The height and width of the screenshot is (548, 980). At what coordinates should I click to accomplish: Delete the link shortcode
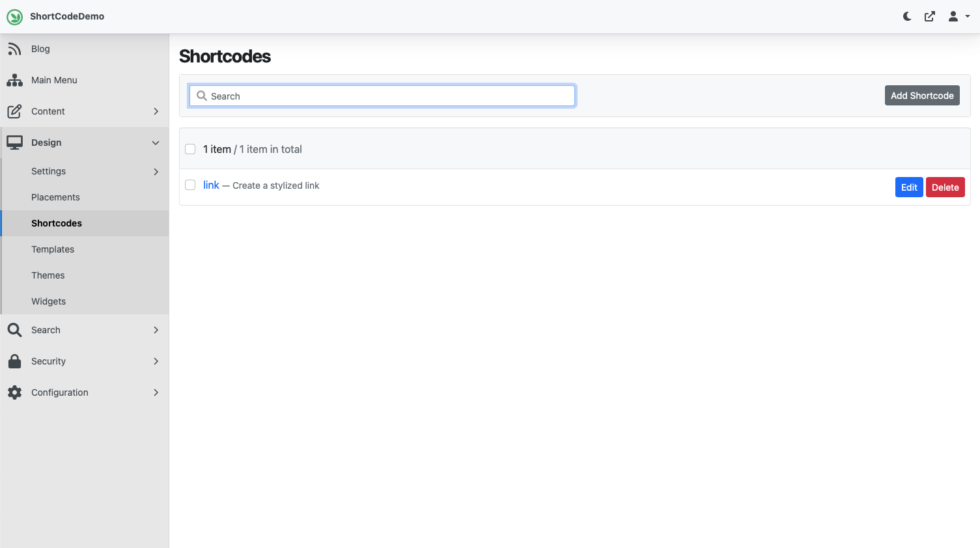coord(945,187)
